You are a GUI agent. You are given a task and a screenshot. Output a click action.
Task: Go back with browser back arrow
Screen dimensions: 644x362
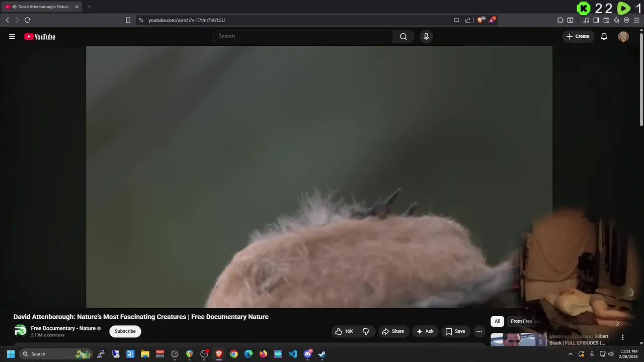coord(7,20)
